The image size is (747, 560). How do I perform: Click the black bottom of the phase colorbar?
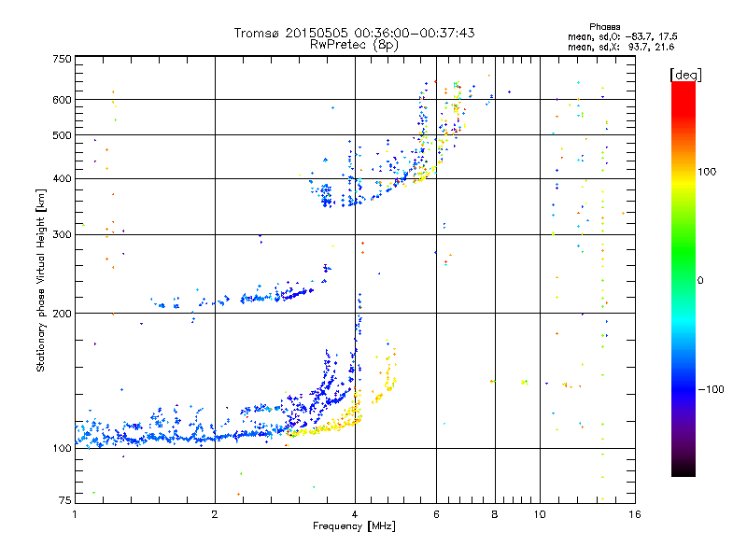coord(684,469)
